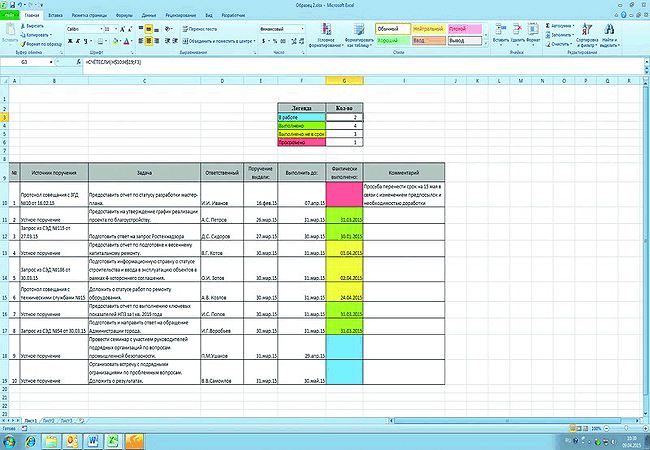Click Delete cells (Удалить) icon
The image size is (650, 450).
click(x=517, y=29)
